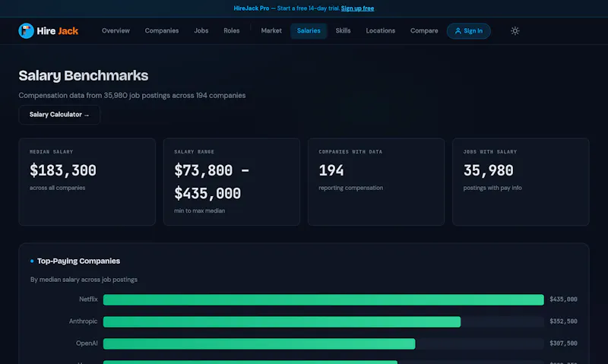Click the Salary Benchmarks page title
608x364 pixels.
84,75
